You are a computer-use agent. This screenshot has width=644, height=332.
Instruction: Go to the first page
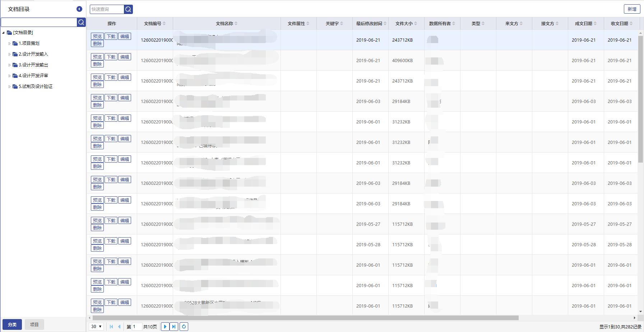point(111,327)
